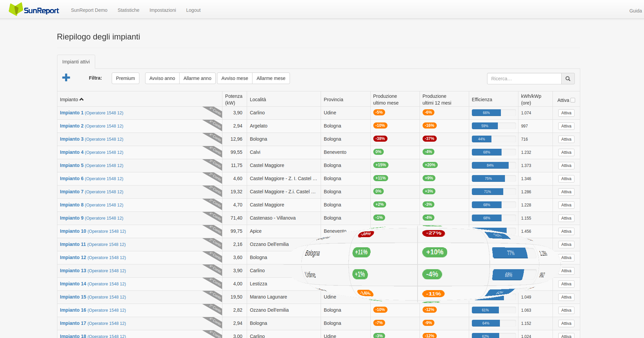Open the Guida link

[635, 11]
